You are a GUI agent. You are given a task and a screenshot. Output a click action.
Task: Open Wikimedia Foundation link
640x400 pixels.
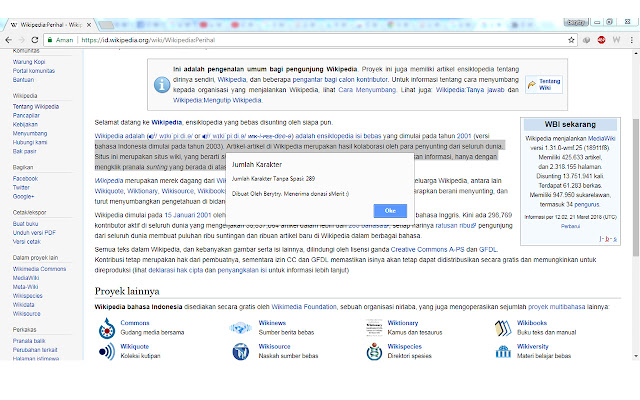tap(304, 307)
